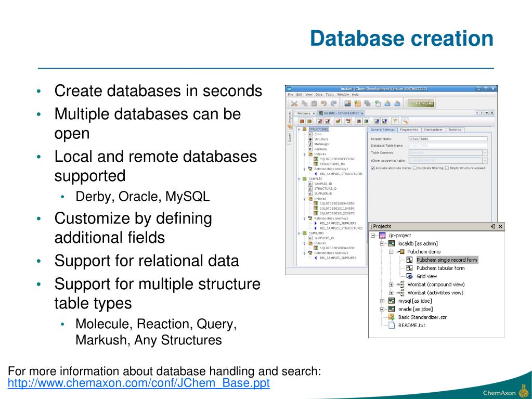Switch to the Statistics tab

(455, 130)
